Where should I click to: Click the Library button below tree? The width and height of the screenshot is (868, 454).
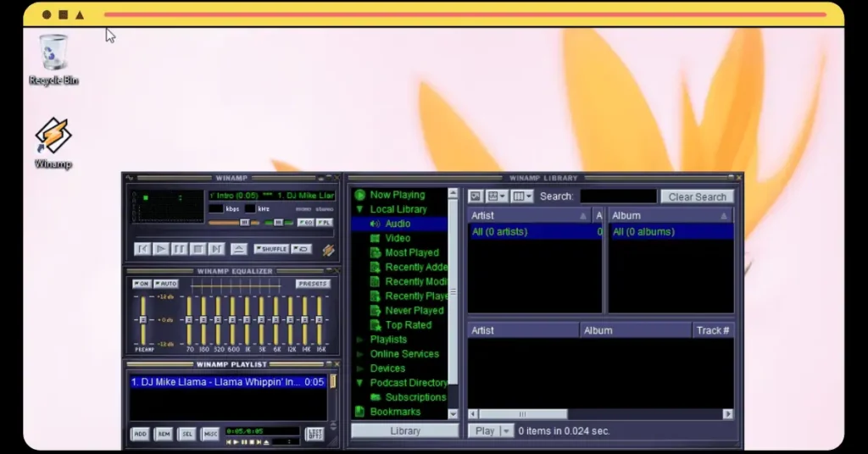tap(405, 431)
